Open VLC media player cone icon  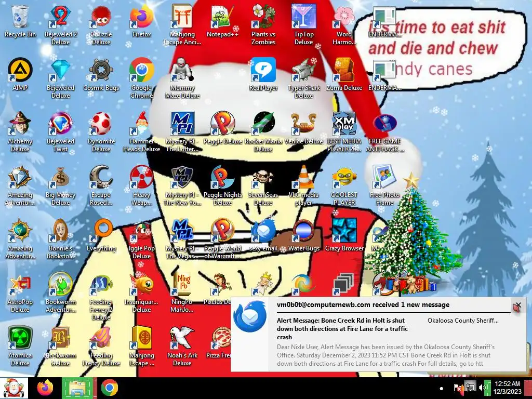pos(303,185)
